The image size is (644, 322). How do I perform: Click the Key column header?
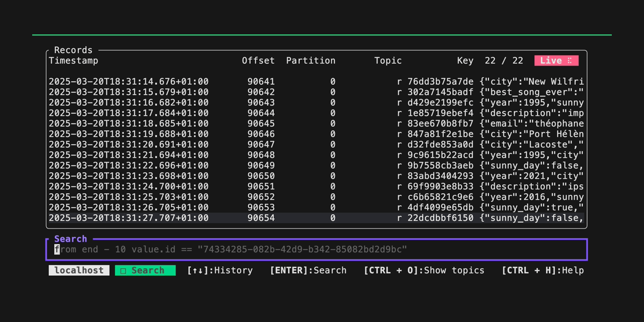465,61
